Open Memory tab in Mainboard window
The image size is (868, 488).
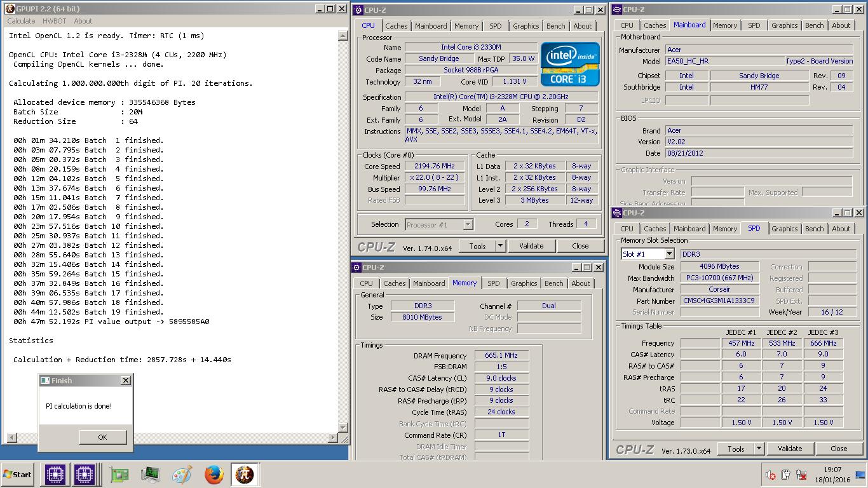(725, 25)
